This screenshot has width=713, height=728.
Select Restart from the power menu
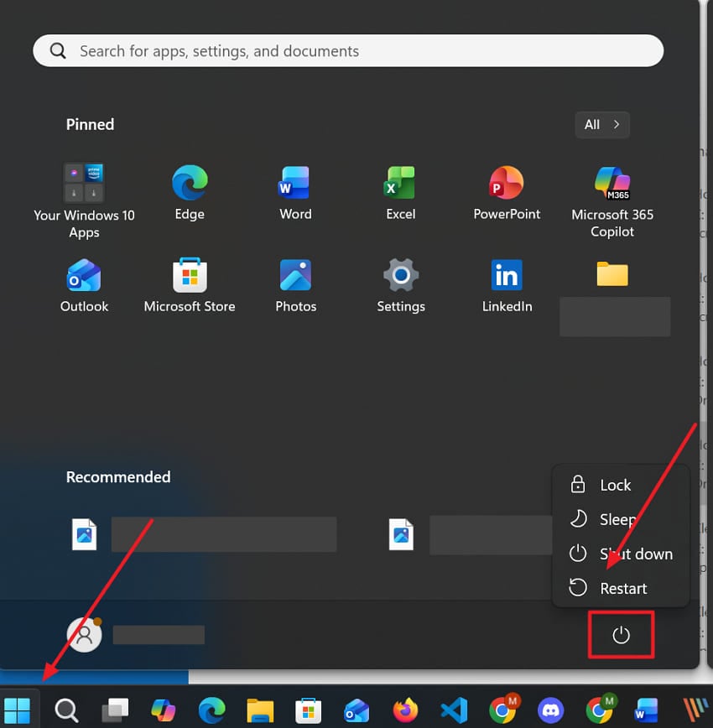tap(623, 588)
